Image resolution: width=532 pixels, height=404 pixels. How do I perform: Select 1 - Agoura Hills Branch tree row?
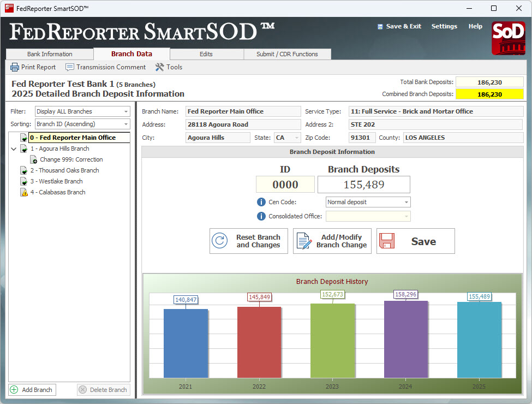(x=59, y=148)
